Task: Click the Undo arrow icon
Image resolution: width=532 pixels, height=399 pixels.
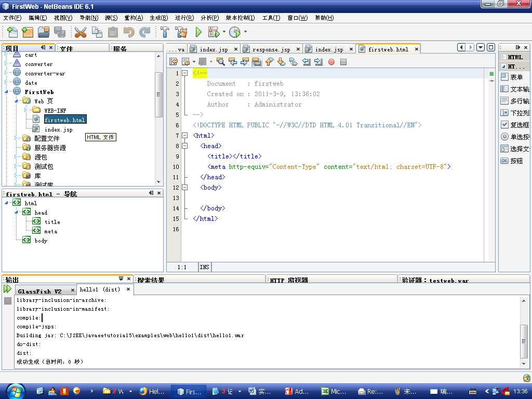Action: 129,32
